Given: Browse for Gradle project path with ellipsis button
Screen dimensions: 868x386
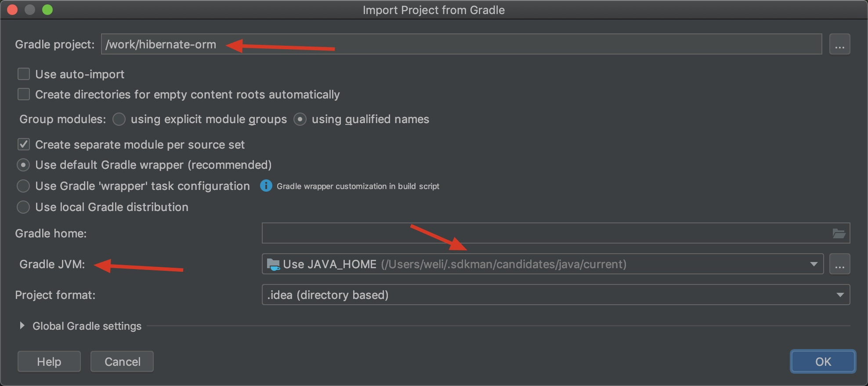Looking at the screenshot, I should (839, 44).
